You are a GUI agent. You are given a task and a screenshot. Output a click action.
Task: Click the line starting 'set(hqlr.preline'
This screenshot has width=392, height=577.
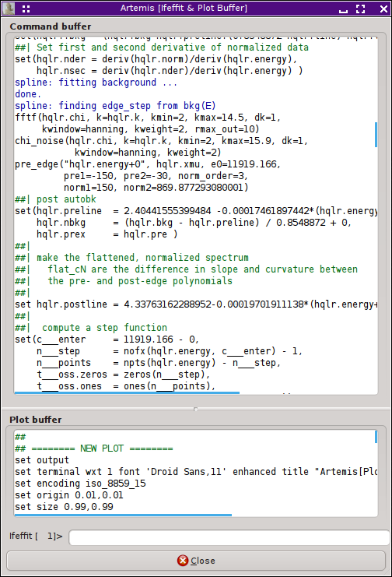click(196, 211)
